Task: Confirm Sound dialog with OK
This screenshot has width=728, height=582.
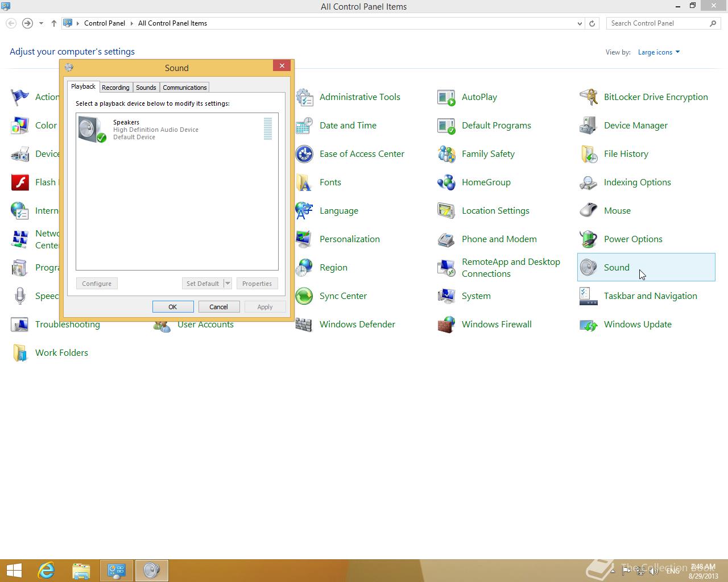Action: (173, 307)
